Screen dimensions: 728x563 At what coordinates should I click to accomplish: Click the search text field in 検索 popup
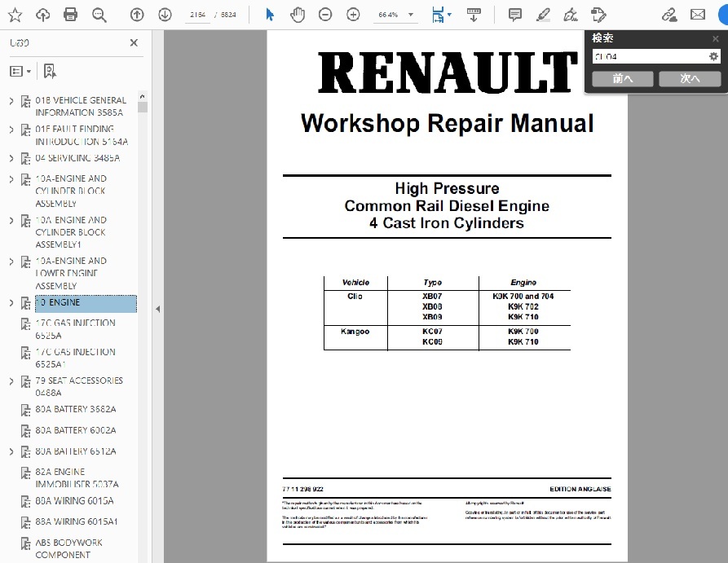pyautogui.click(x=650, y=56)
